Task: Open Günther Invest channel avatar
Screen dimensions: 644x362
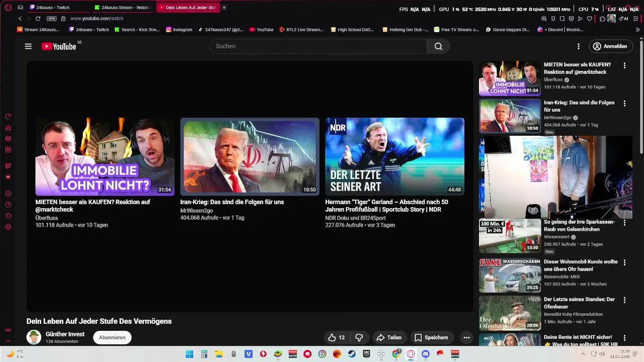Action: tap(34, 337)
